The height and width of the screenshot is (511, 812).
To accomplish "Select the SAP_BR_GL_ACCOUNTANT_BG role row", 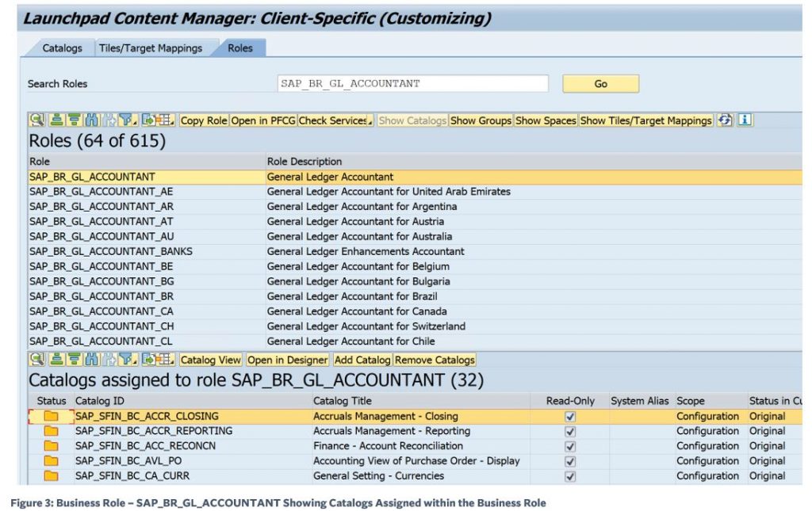I will tap(414, 282).
